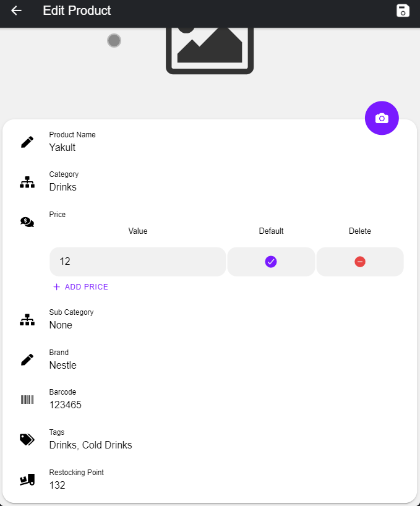Click the tags icon

click(27, 440)
